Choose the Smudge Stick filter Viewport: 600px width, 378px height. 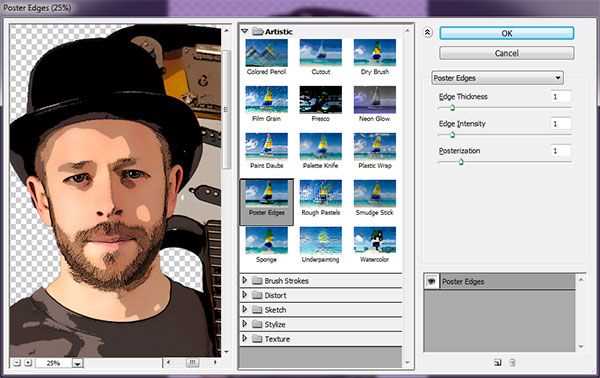click(x=375, y=194)
